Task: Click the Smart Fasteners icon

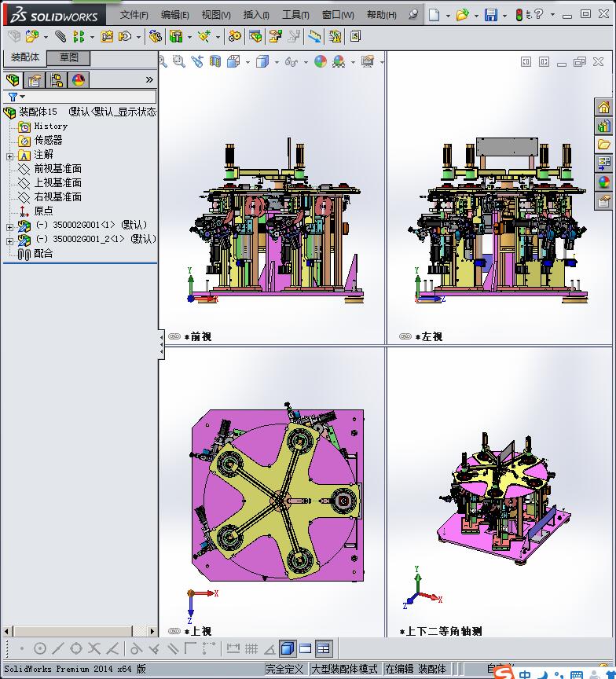Action: click(x=107, y=36)
